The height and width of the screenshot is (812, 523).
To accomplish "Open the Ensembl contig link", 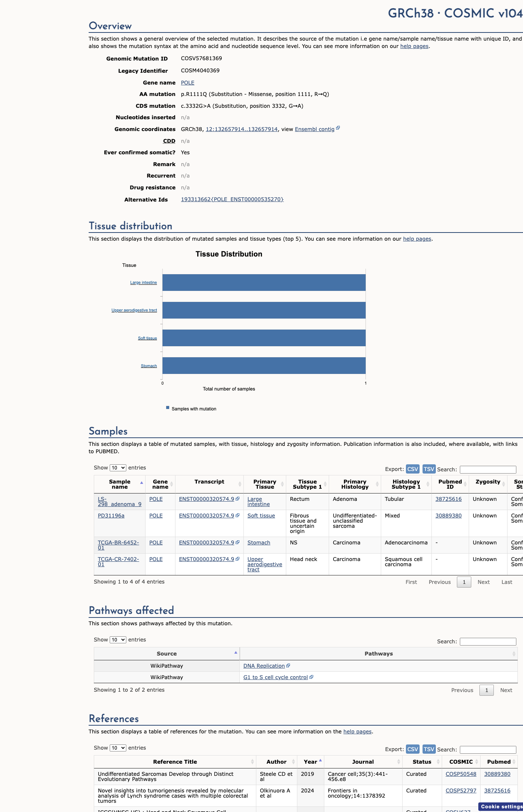I will pyautogui.click(x=315, y=129).
